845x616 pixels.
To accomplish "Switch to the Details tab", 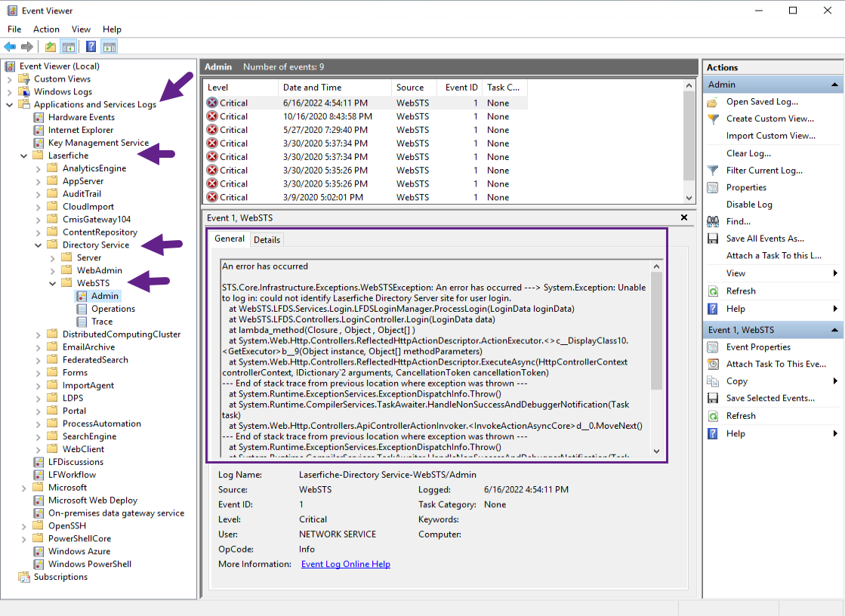I will (267, 240).
